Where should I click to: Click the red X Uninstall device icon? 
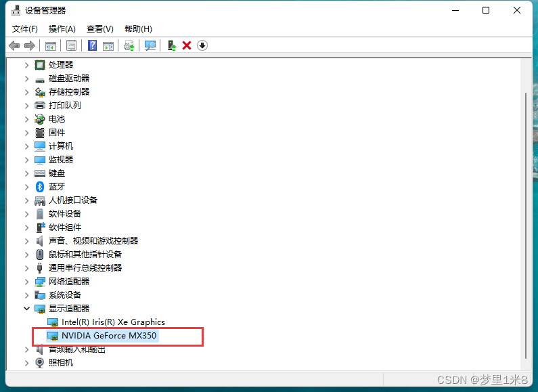(x=187, y=45)
